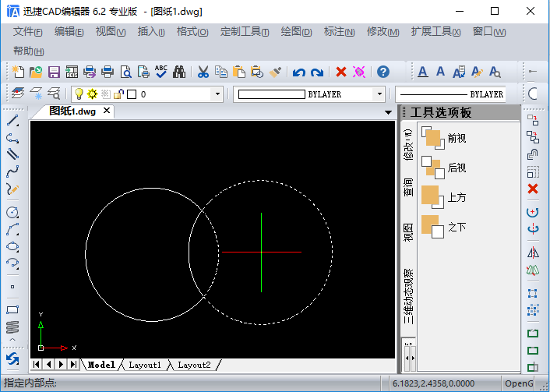The width and height of the screenshot is (550, 392).
Task: Expand the drawing tabs list arrow
Action: tap(388, 113)
